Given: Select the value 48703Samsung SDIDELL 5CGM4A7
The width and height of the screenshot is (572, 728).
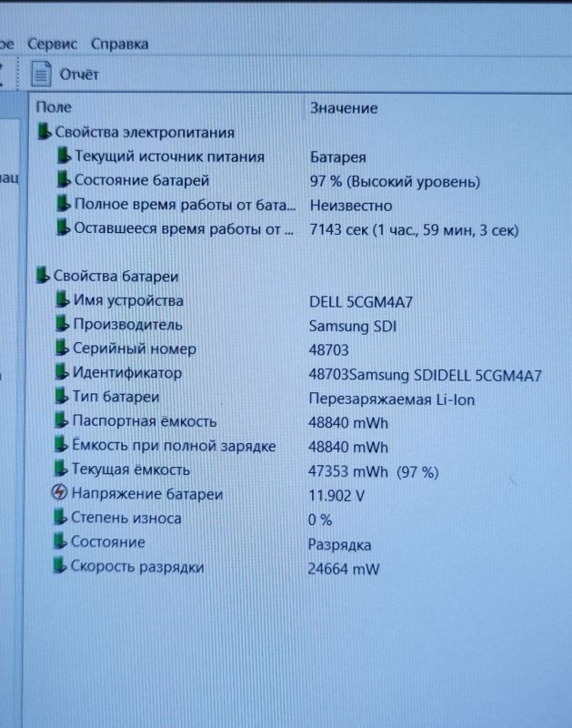Looking at the screenshot, I should pos(425,375).
